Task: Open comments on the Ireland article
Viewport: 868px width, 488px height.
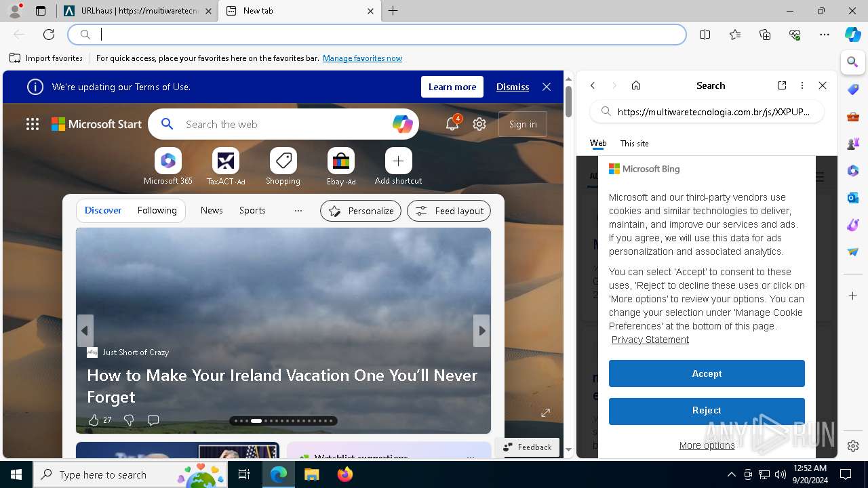Action: (x=153, y=420)
